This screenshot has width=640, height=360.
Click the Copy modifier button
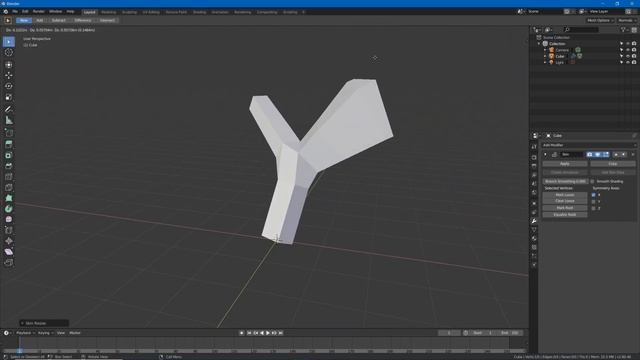[x=613, y=164]
